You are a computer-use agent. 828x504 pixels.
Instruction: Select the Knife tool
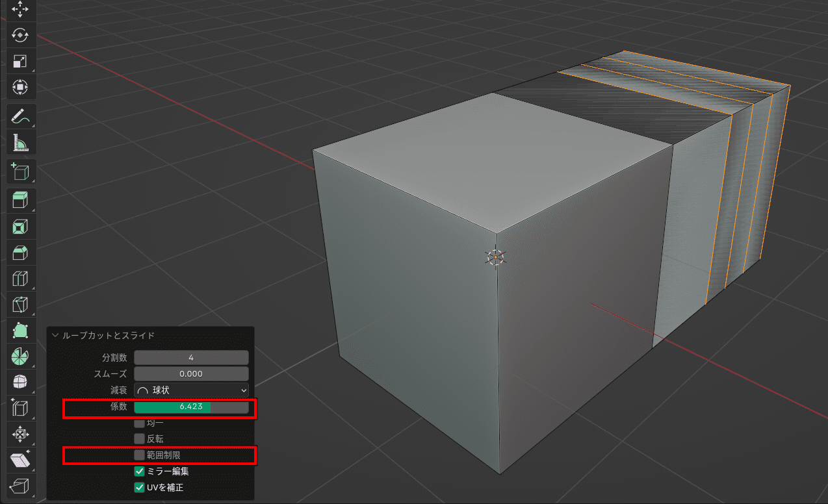click(20, 305)
